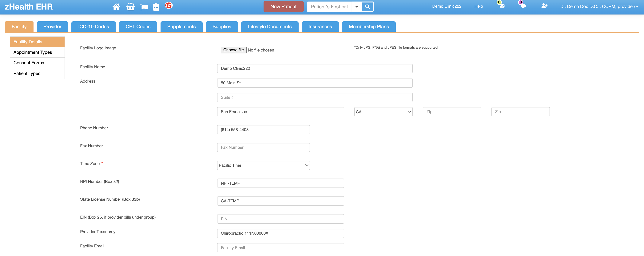Focus the patient search field
The height and width of the screenshot is (256, 644).
tap(329, 7)
